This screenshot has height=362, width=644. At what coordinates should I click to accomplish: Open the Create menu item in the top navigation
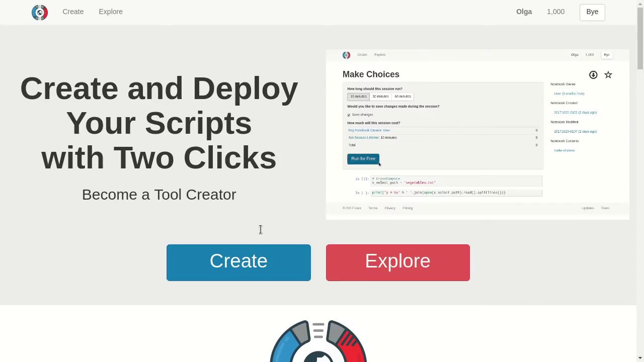pos(73,12)
